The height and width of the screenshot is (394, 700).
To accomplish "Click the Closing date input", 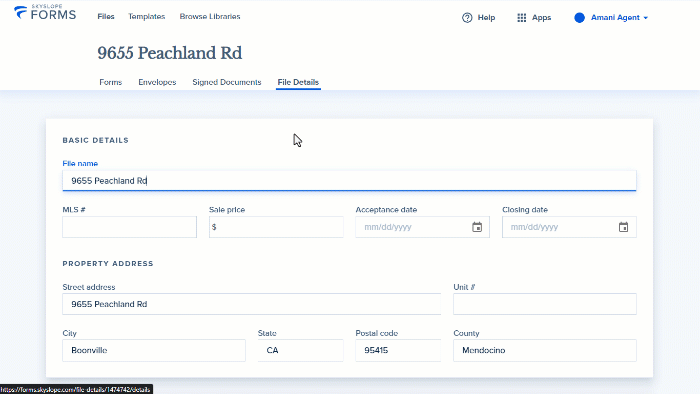I will point(569,227).
